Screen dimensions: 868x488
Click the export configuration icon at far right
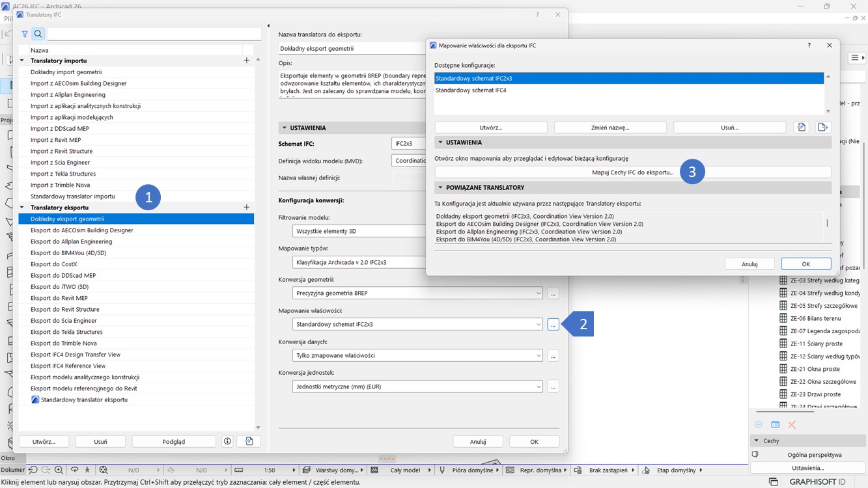point(822,128)
